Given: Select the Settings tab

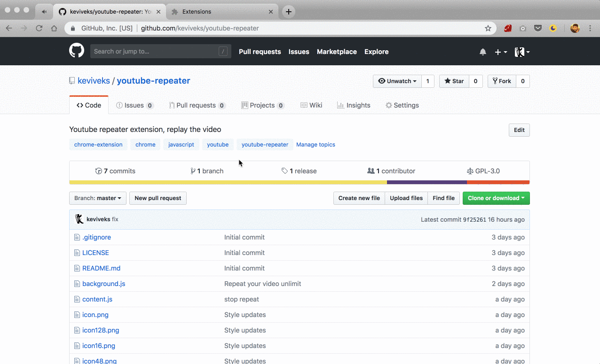Looking at the screenshot, I should 402,105.
